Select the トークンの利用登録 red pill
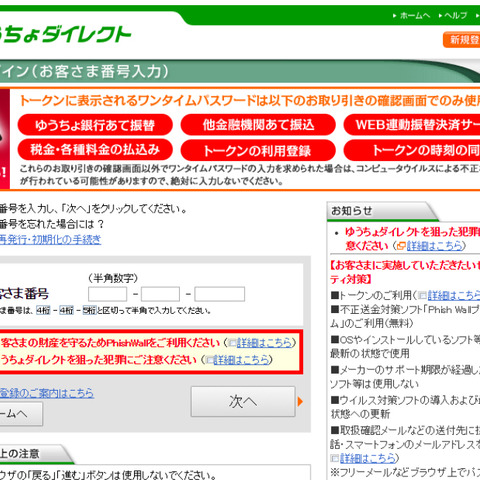Viewport: 480px width, 480px height. pyautogui.click(x=258, y=150)
